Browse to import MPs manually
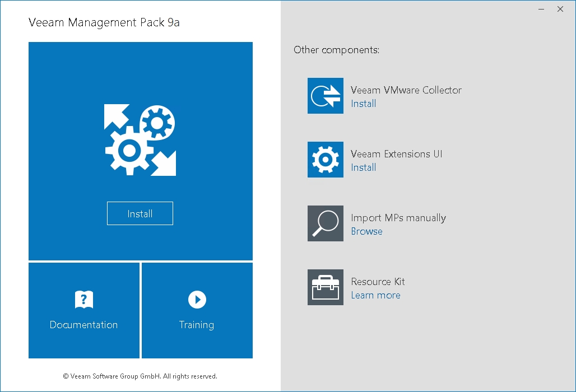Image resolution: width=576 pixels, height=392 pixels. (x=366, y=231)
